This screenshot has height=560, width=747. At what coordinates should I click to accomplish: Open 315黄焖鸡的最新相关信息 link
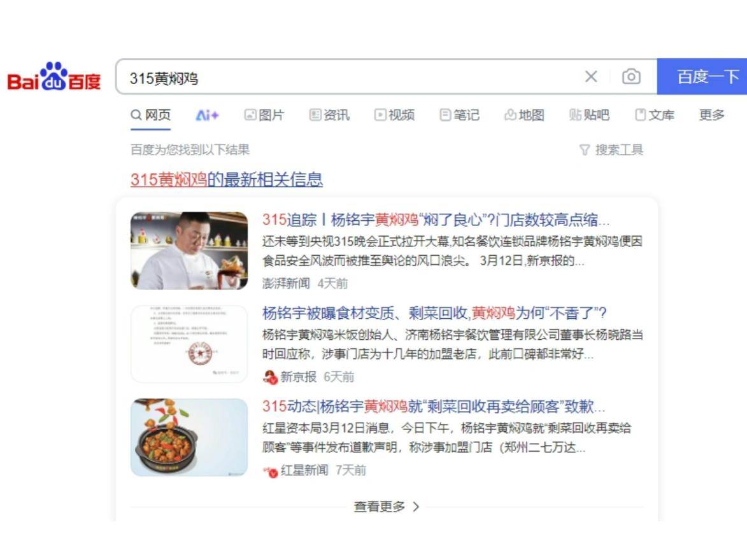[x=227, y=179]
